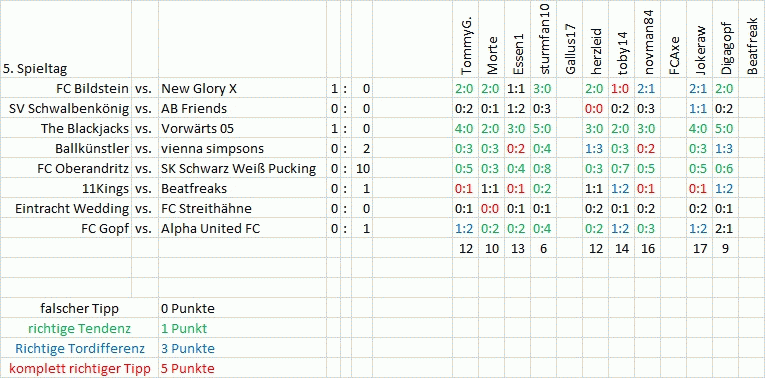The image size is (765, 378).
Task: Select sturmfan10's total of 6 points
Action: pyautogui.click(x=543, y=249)
